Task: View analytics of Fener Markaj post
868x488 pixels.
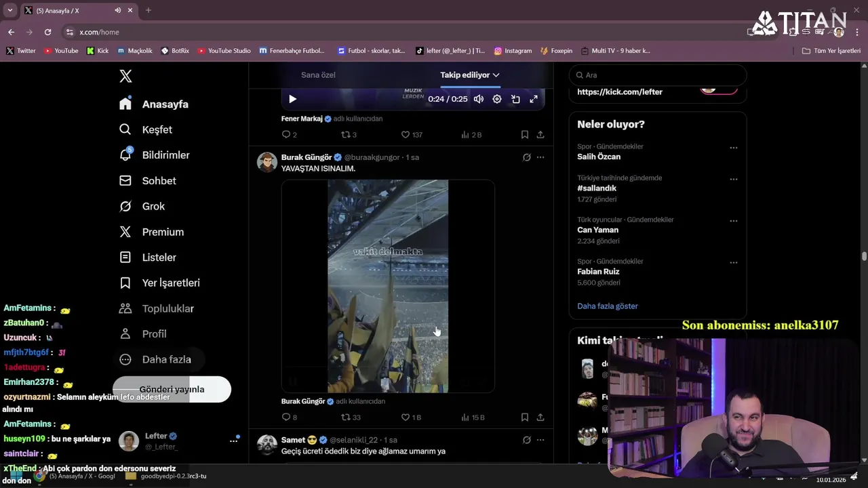Action: (x=471, y=135)
